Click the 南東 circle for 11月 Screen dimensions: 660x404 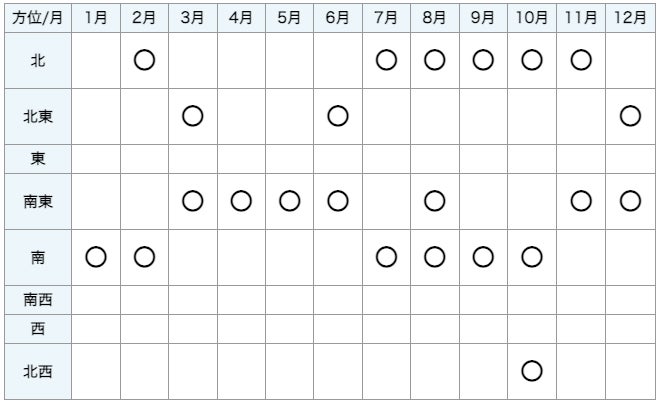[x=581, y=201]
